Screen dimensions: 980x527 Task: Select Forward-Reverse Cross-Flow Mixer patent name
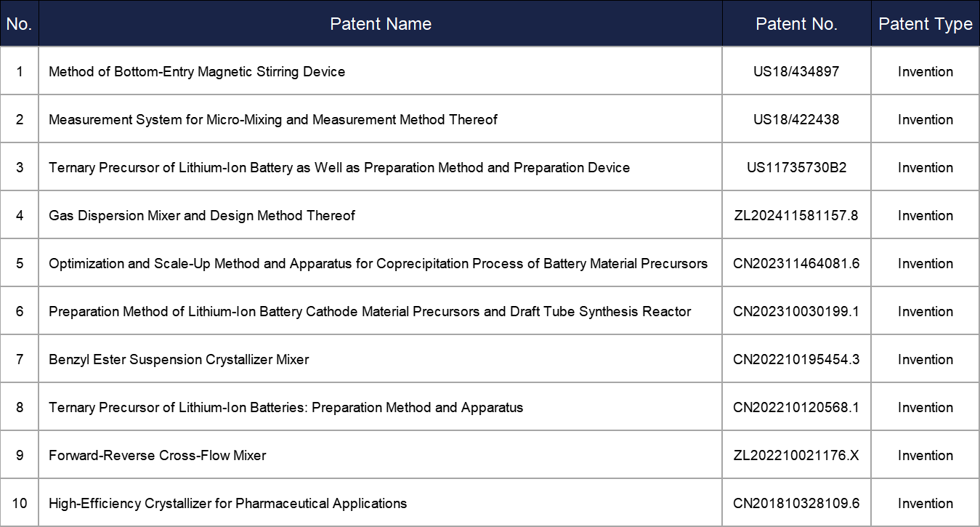(x=158, y=455)
